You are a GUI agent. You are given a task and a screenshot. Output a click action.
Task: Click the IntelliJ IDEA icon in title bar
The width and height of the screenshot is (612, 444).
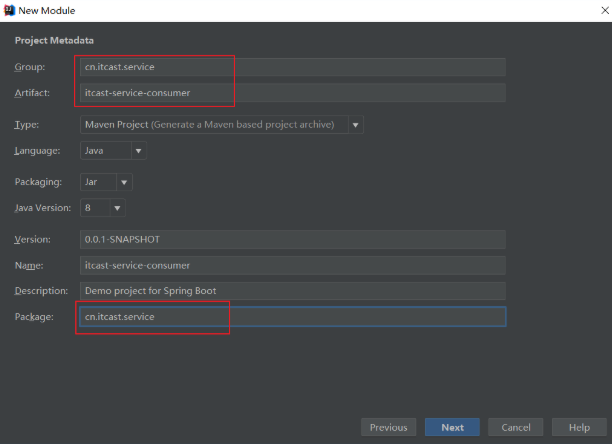[x=8, y=10]
